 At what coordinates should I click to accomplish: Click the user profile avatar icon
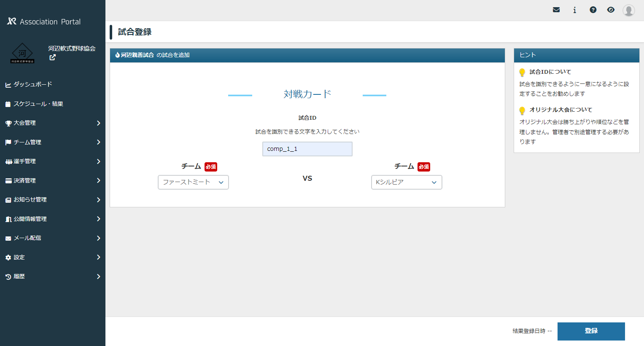(x=628, y=10)
